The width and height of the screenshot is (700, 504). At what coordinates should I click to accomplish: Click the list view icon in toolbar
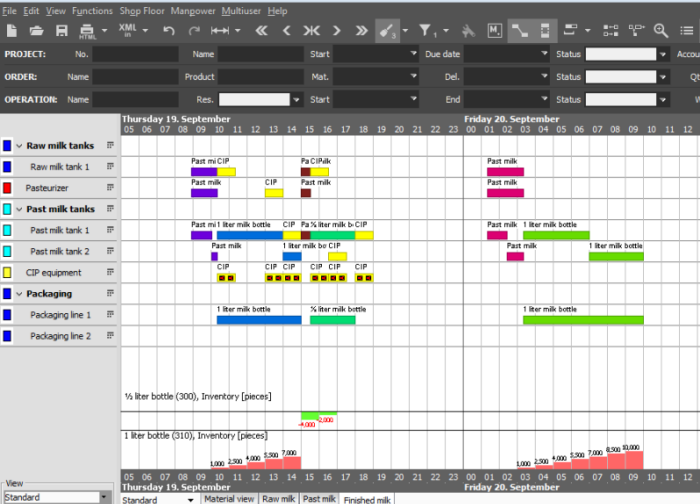[x=687, y=31]
